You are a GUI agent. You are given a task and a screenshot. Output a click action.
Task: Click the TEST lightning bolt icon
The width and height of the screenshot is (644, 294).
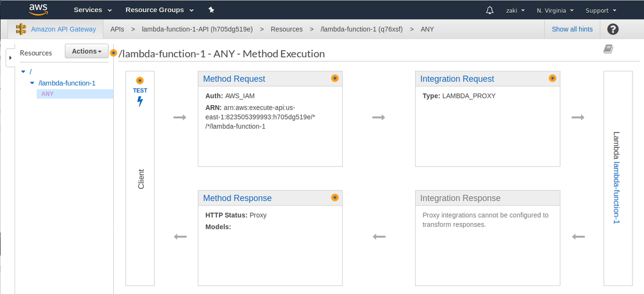pyautogui.click(x=140, y=101)
